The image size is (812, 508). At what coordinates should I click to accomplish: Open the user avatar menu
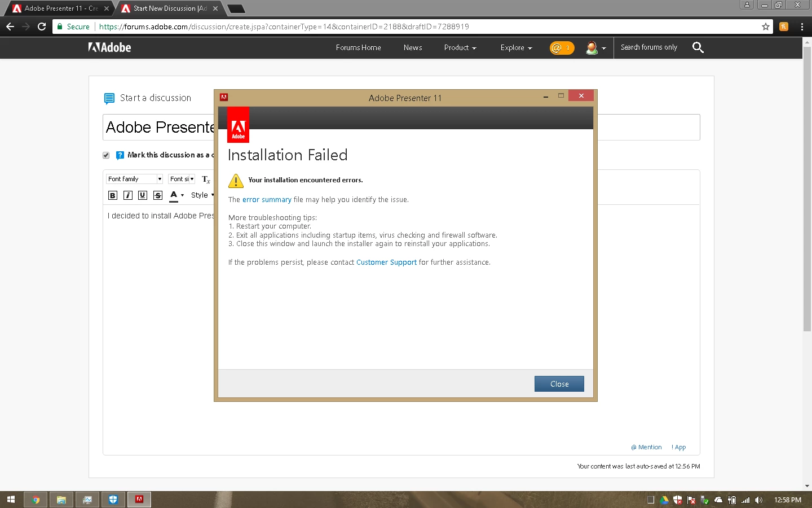[x=595, y=48]
